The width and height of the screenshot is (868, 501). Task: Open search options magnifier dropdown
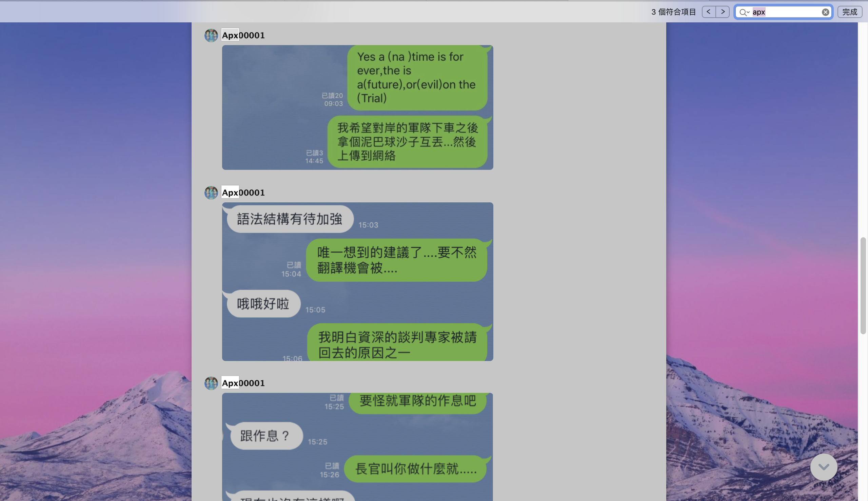click(745, 13)
